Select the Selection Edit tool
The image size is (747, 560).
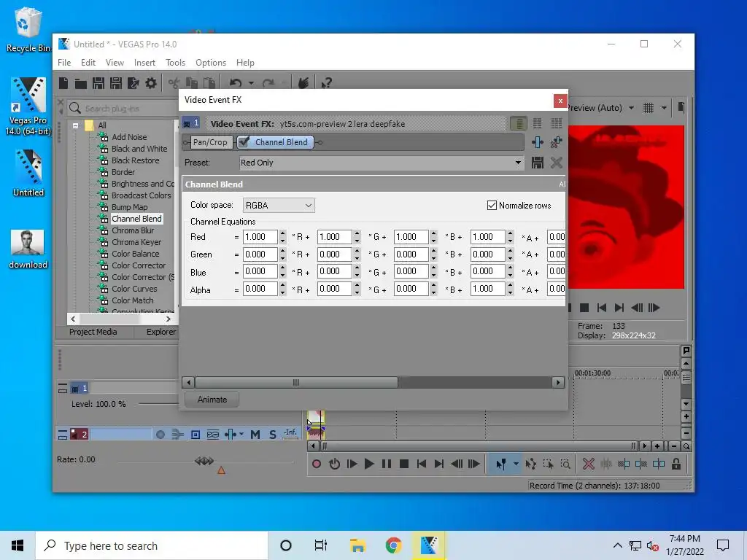click(548, 464)
